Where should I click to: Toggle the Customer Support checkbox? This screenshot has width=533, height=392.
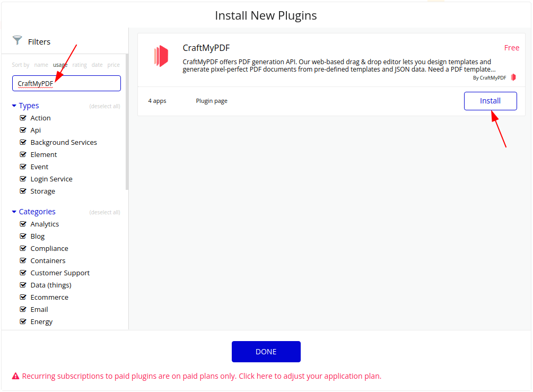[x=23, y=273]
